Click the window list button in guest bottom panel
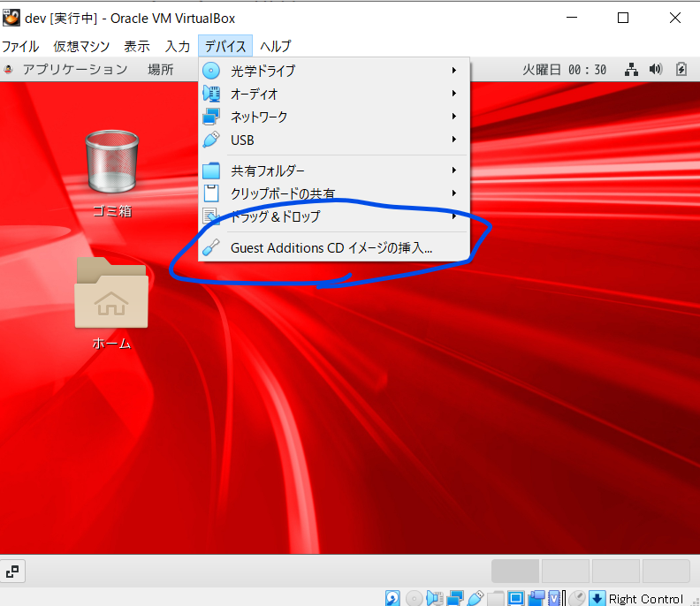Image resolution: width=700 pixels, height=606 pixels. pyautogui.click(x=12, y=572)
